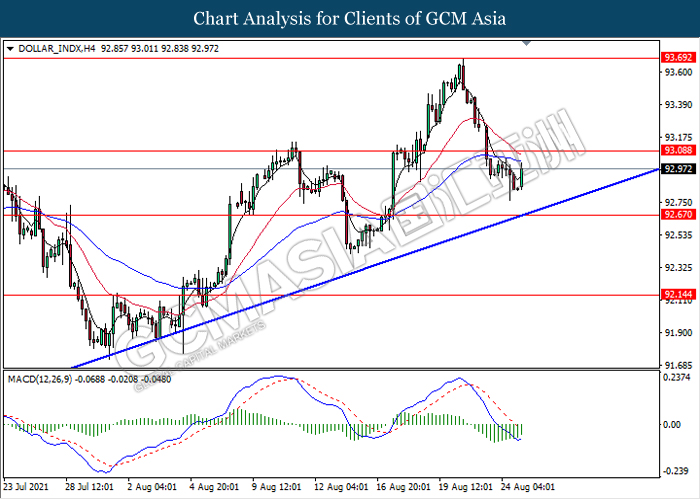Click the 0.00 MACD zero level label
The height and width of the screenshot is (500, 700).
tap(672, 425)
